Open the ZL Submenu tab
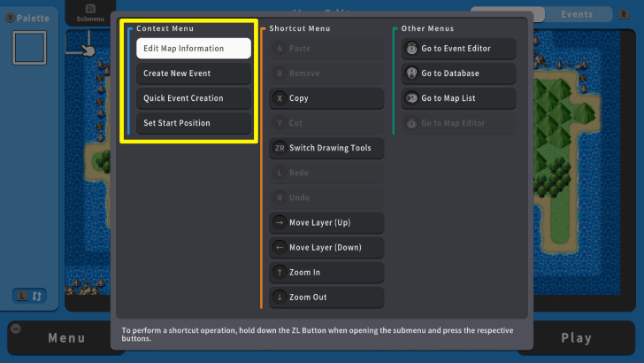 (90, 13)
